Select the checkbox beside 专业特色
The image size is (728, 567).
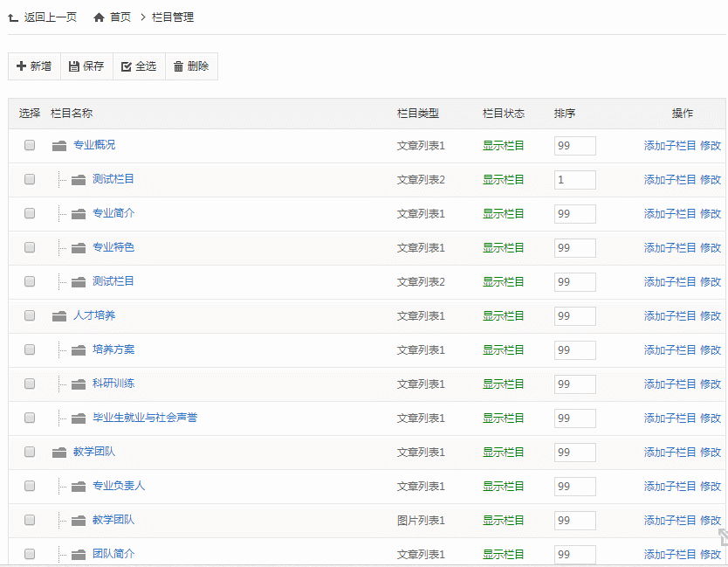pos(30,247)
